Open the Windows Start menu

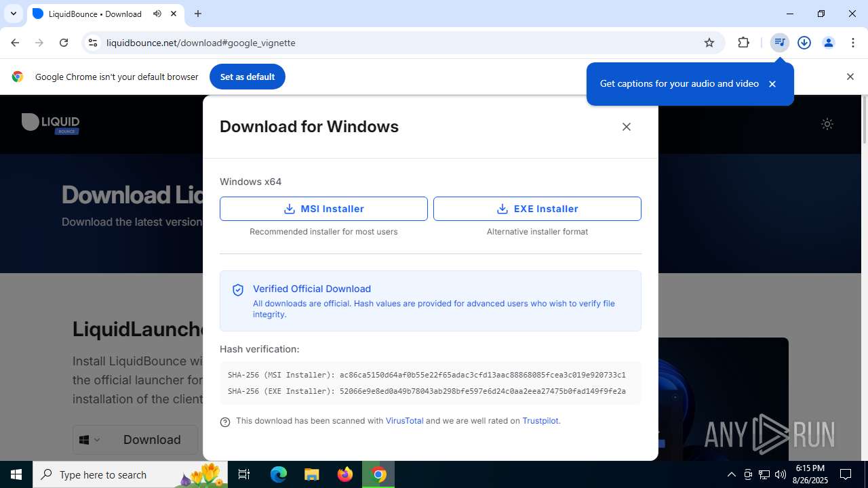coord(16,474)
